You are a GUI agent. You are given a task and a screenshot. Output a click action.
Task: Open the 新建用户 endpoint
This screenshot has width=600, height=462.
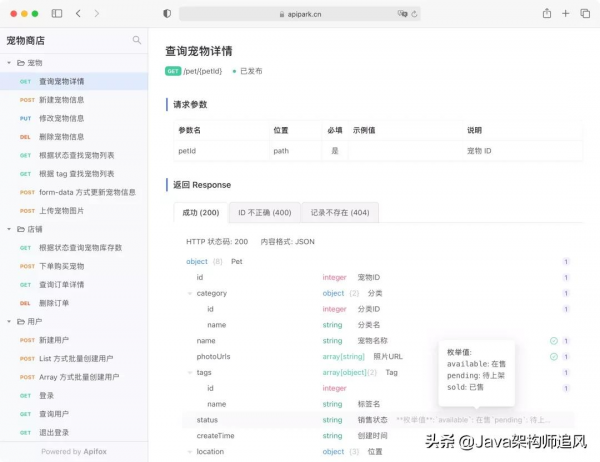click(74, 340)
